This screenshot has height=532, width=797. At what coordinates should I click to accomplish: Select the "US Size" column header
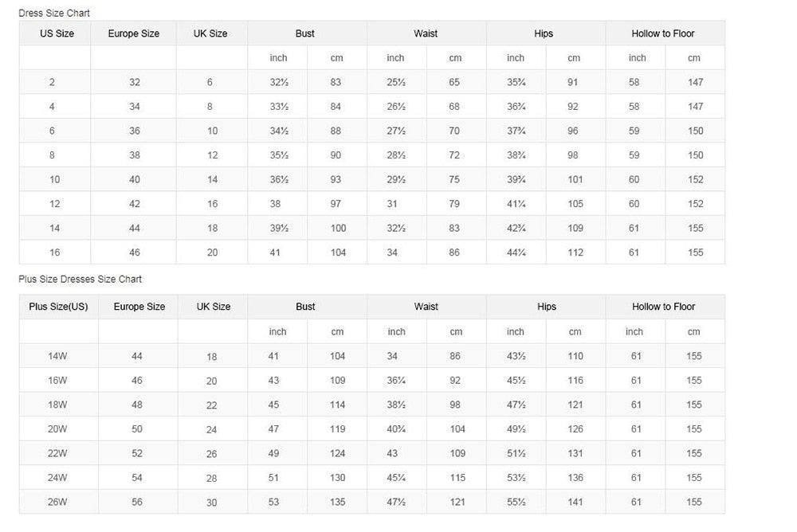click(57, 33)
